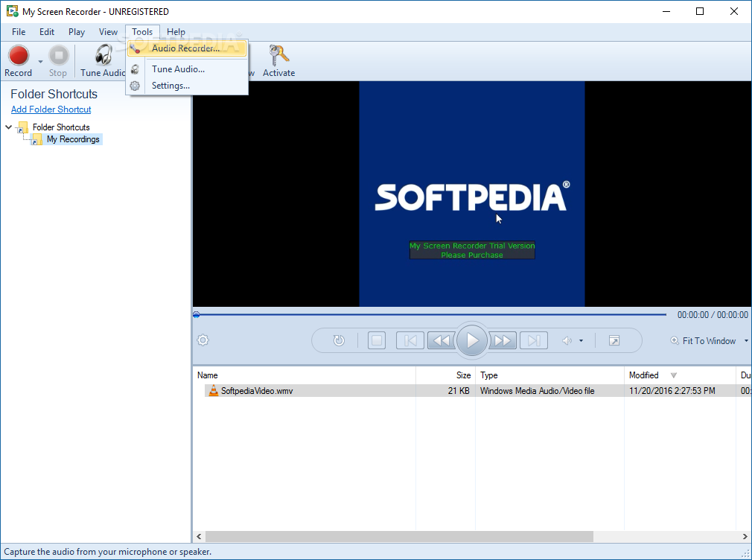
Task: Sort files by Modified column header
Action: coord(680,375)
